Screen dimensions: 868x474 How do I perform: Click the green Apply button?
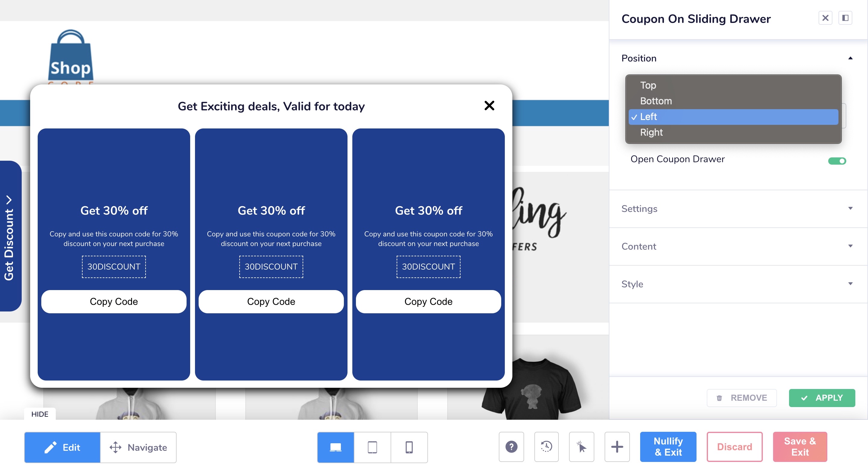823,397
